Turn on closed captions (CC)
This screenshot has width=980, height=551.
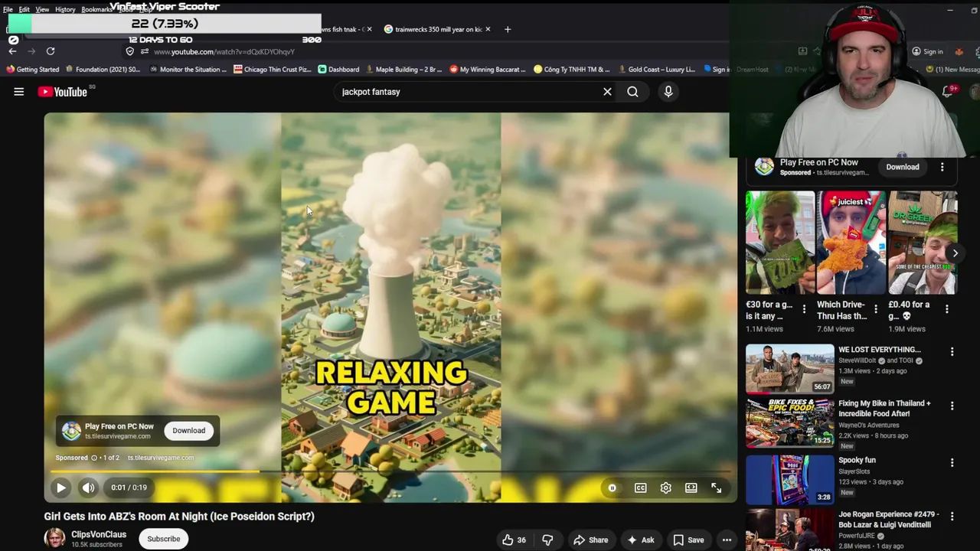point(641,487)
